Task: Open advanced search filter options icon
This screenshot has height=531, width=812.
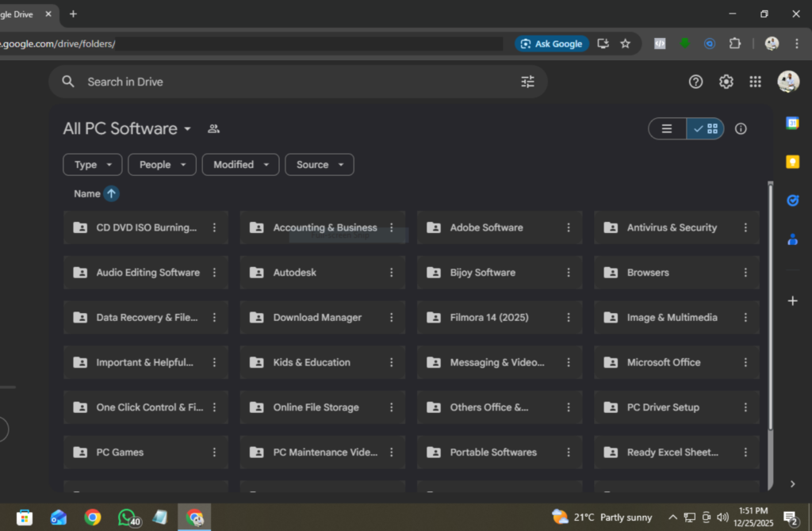Action: (527, 82)
